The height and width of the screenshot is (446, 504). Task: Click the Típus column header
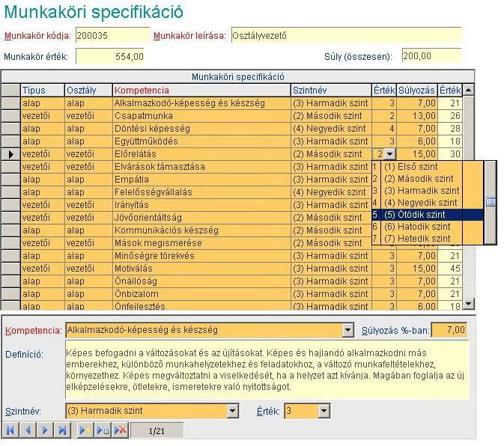pos(43,91)
